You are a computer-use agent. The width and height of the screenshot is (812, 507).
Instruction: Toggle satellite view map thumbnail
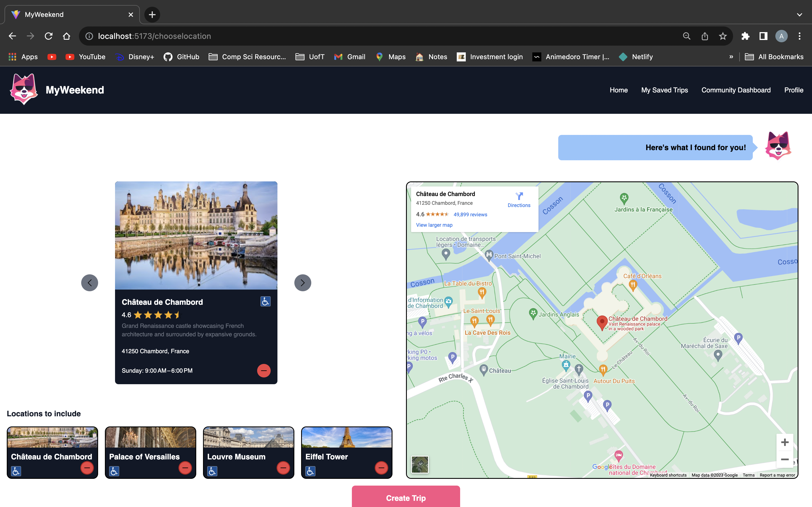(x=420, y=464)
